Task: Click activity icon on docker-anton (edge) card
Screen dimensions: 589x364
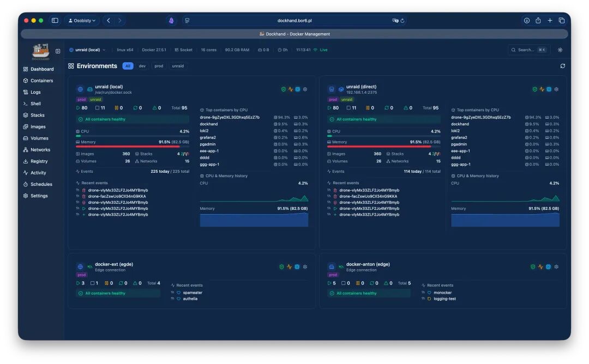Action: pos(540,267)
